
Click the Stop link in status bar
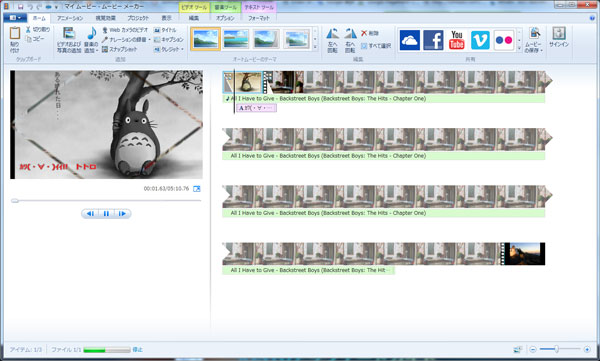point(137,350)
